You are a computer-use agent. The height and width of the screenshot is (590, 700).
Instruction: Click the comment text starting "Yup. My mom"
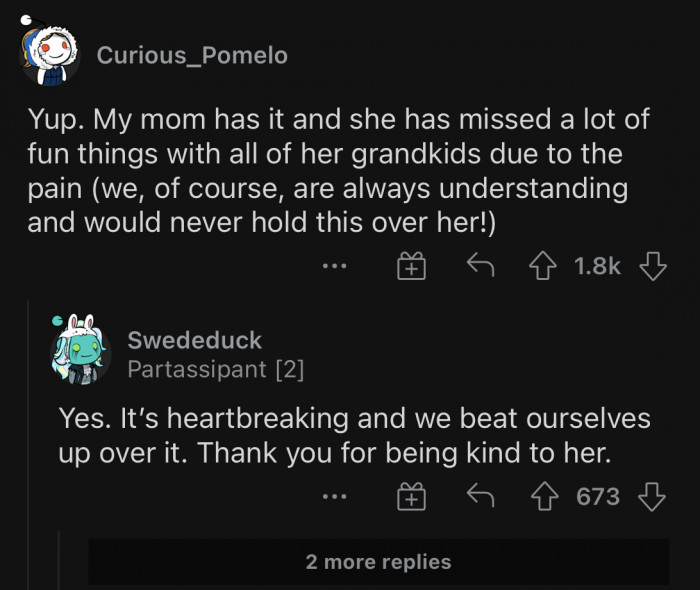[338, 171]
